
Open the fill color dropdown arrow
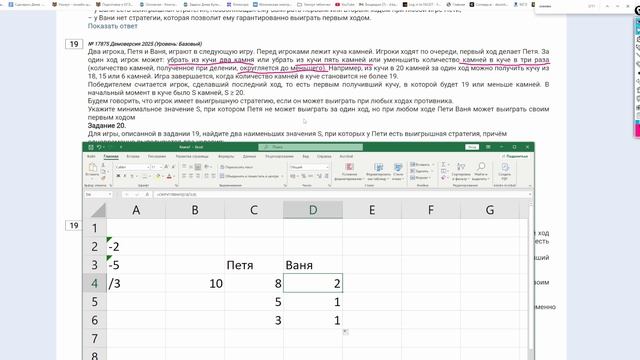click(x=162, y=176)
